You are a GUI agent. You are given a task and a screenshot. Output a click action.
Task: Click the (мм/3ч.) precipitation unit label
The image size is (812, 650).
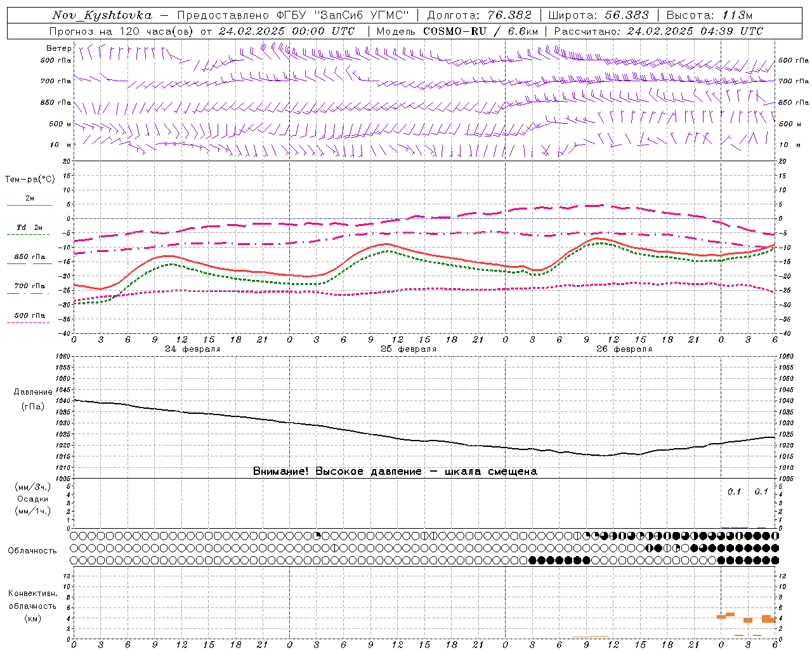pyautogui.click(x=33, y=487)
